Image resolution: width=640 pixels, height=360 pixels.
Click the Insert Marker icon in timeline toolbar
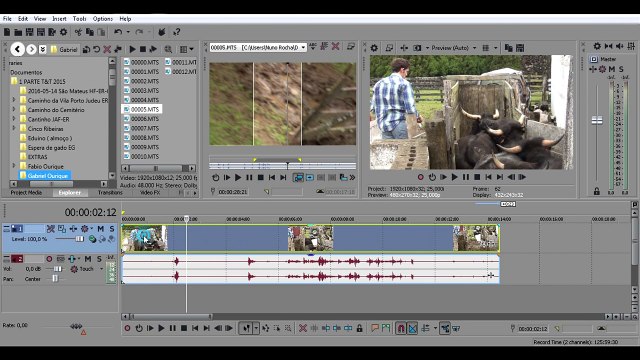click(x=374, y=328)
